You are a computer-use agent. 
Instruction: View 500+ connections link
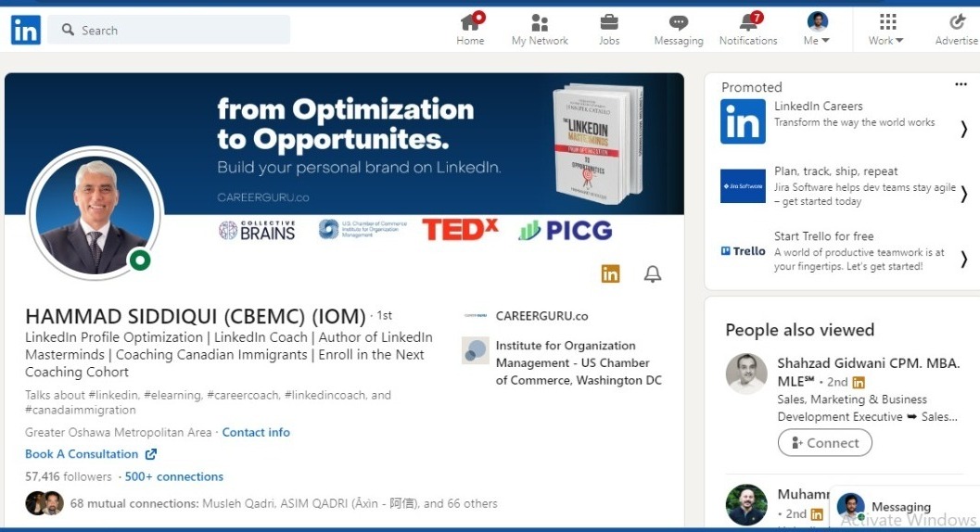pyautogui.click(x=173, y=476)
